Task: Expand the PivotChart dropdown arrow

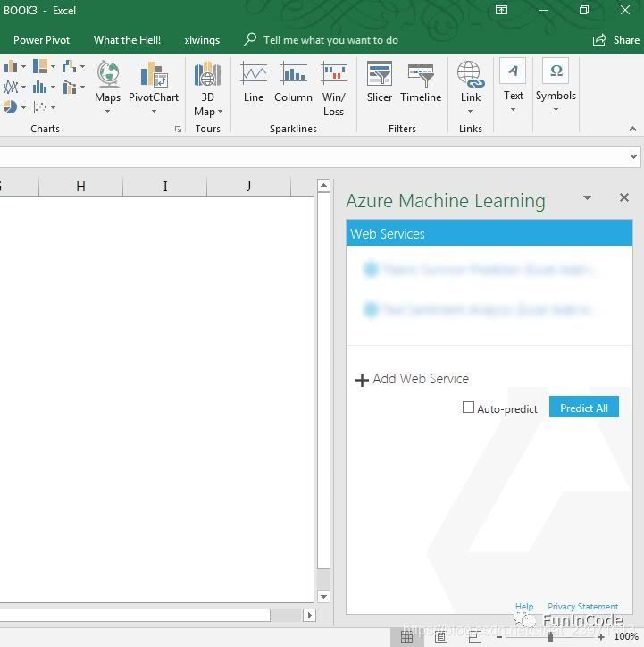Action: (x=154, y=112)
